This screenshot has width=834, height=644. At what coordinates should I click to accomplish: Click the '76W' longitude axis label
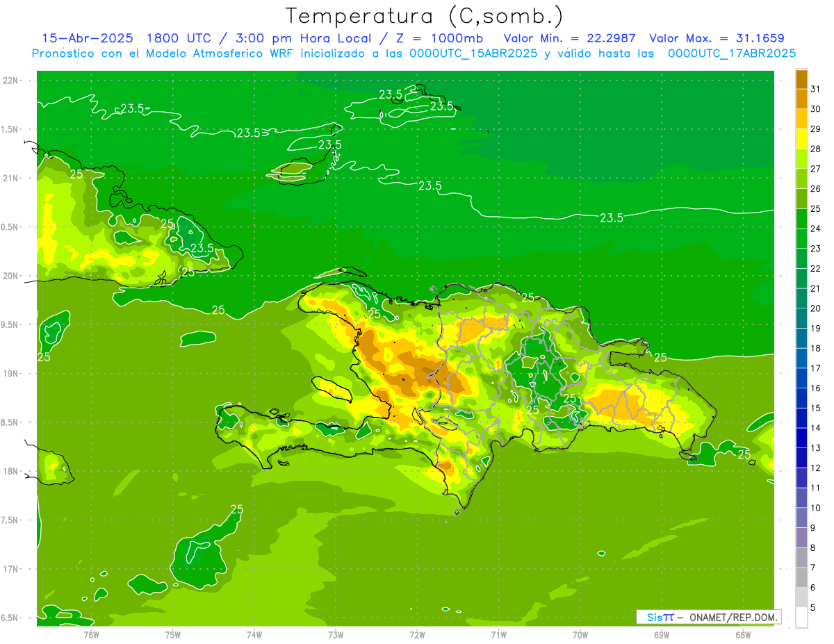[x=91, y=635]
